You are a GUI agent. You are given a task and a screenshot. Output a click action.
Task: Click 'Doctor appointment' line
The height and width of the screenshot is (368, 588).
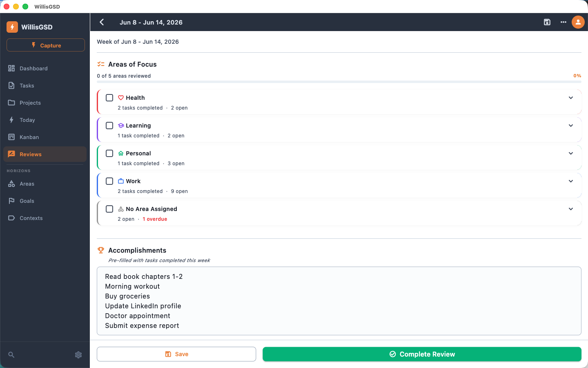138,316
